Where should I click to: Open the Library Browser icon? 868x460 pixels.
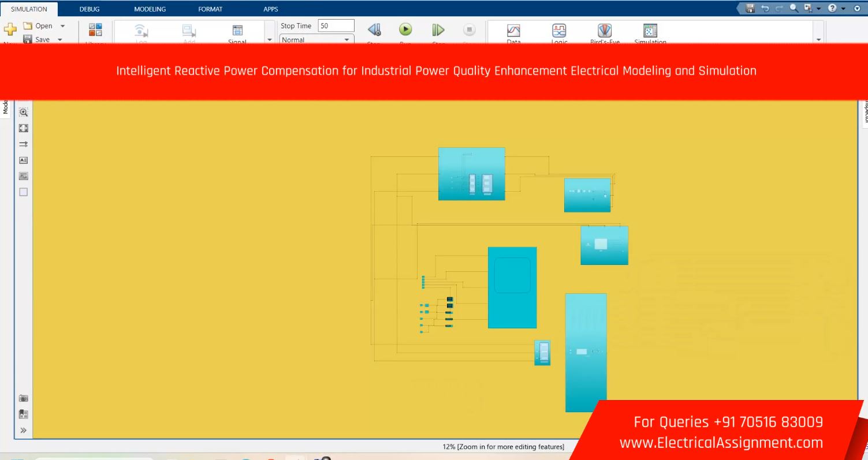[95, 30]
